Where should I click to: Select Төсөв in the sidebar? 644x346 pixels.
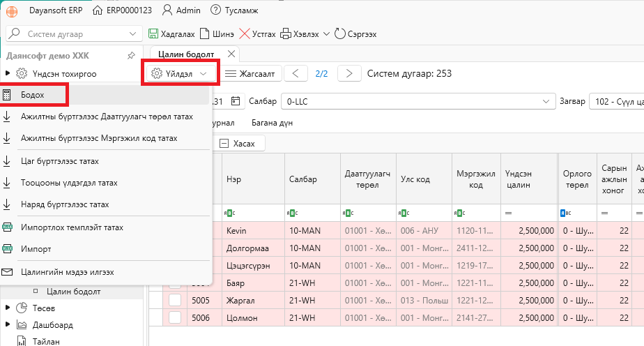[x=43, y=308]
